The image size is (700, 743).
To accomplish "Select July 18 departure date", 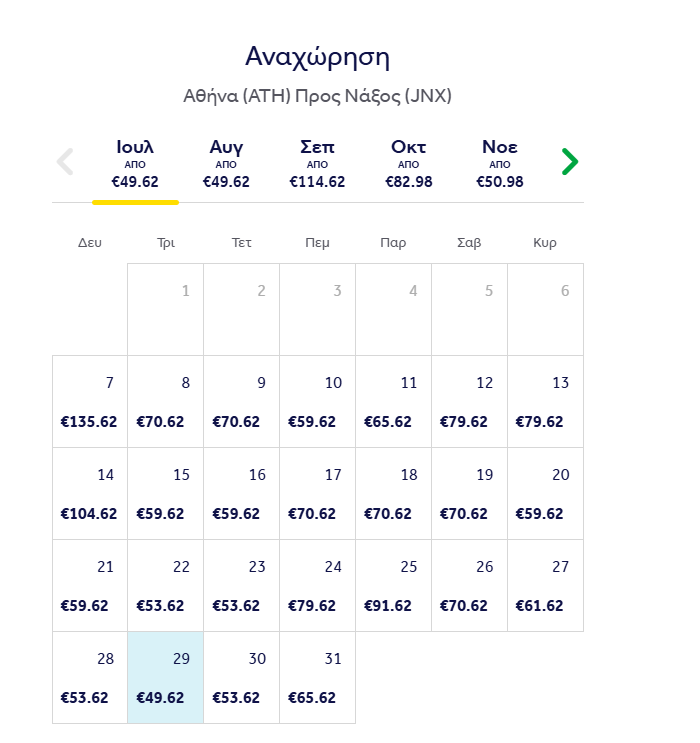I will coord(393,493).
